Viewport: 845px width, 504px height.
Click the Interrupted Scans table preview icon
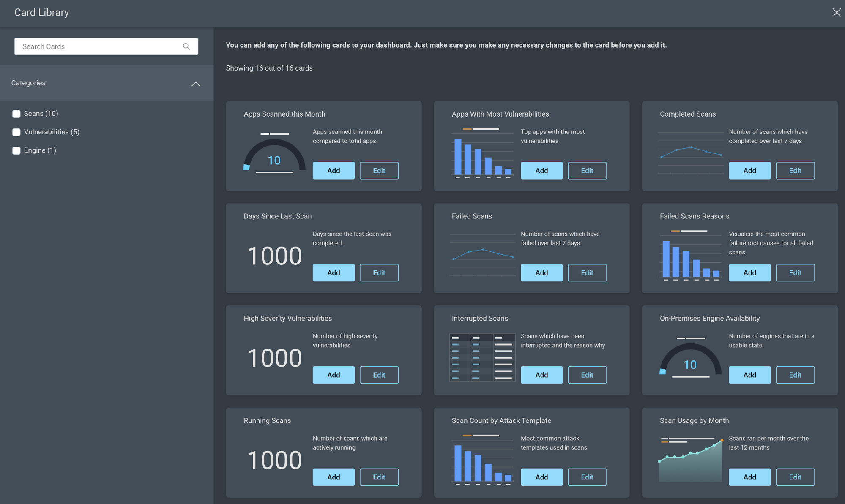coord(482,357)
